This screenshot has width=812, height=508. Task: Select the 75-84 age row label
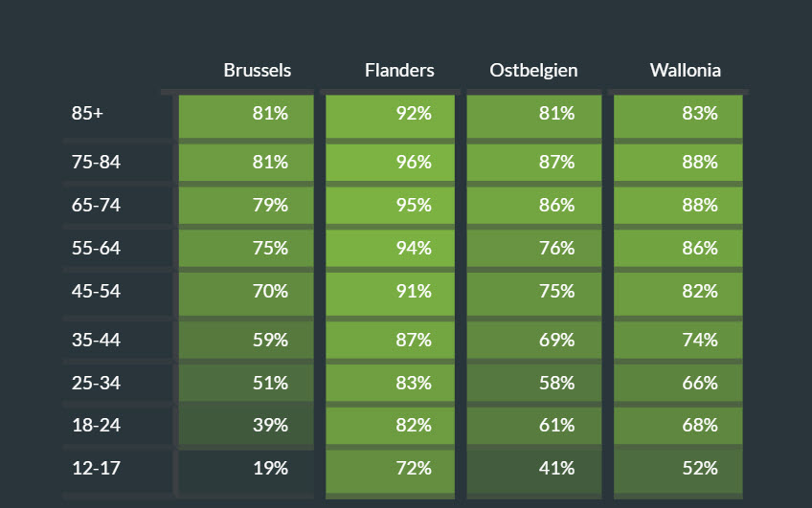coord(96,162)
